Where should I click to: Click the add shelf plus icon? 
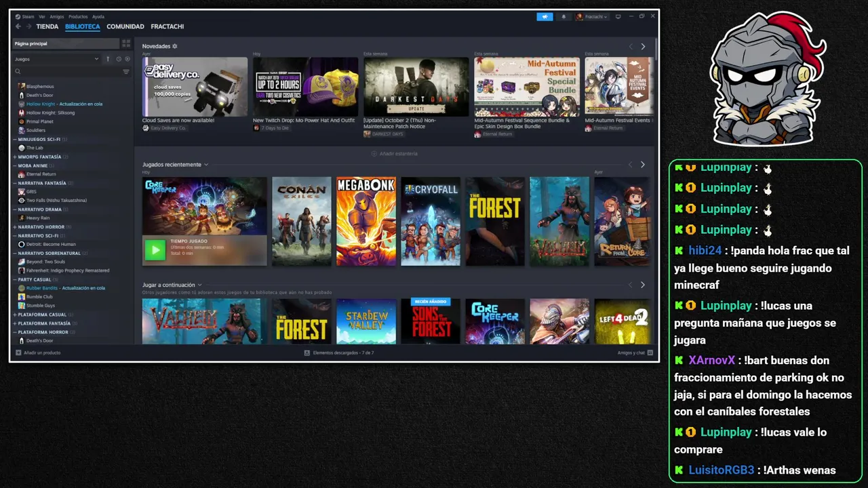point(374,154)
